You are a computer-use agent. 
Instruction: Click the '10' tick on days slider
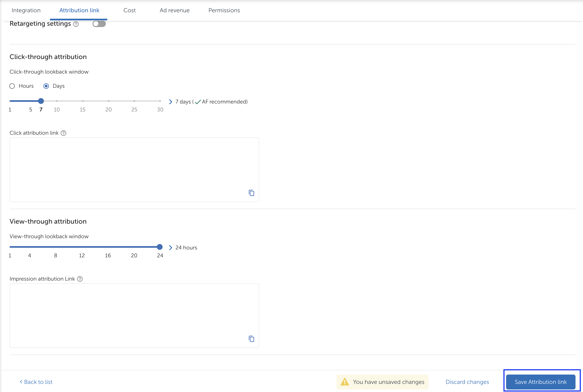[57, 110]
